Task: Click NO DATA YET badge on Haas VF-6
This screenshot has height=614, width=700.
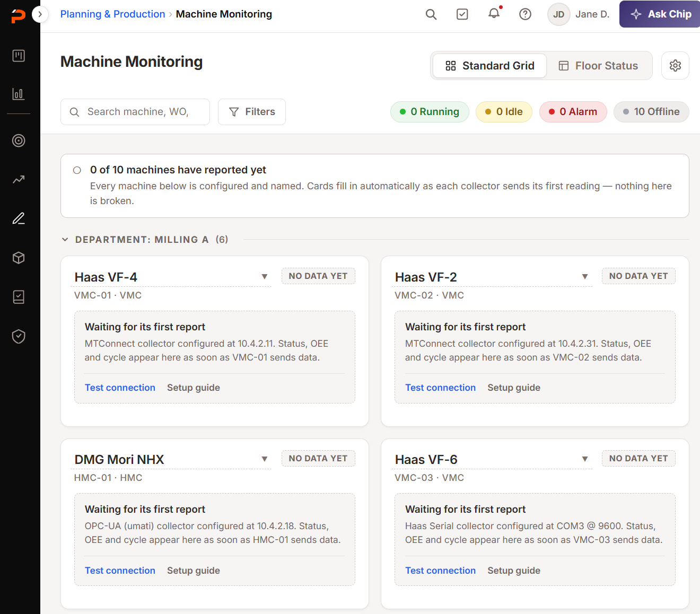Action: point(638,459)
